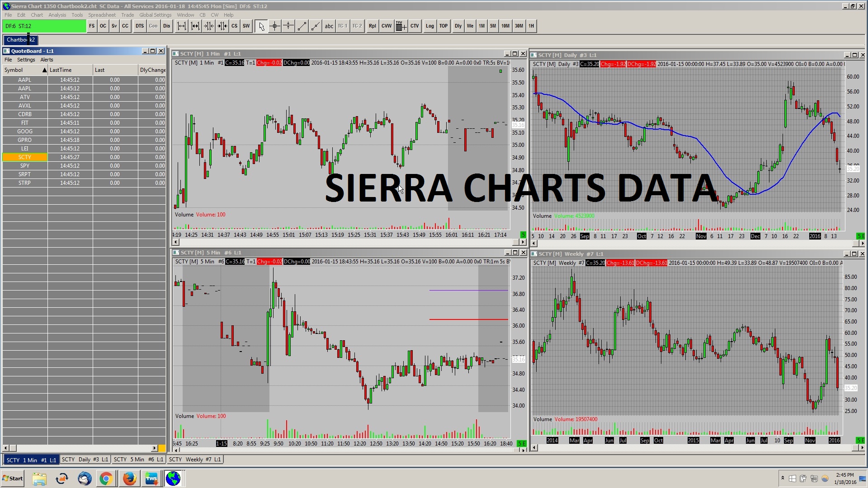The width and height of the screenshot is (868, 488).
Task: Choose the abc text drawing tool
Action: pyautogui.click(x=329, y=26)
